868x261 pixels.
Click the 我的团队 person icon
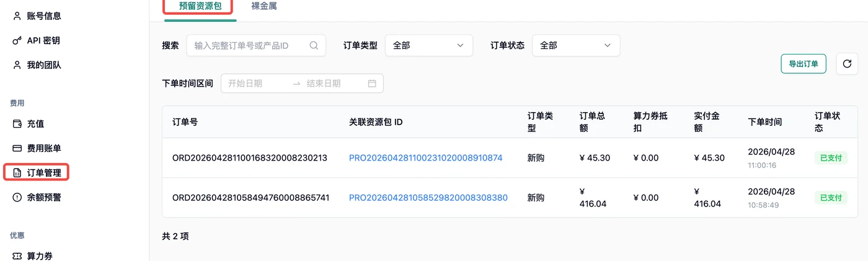click(17, 65)
